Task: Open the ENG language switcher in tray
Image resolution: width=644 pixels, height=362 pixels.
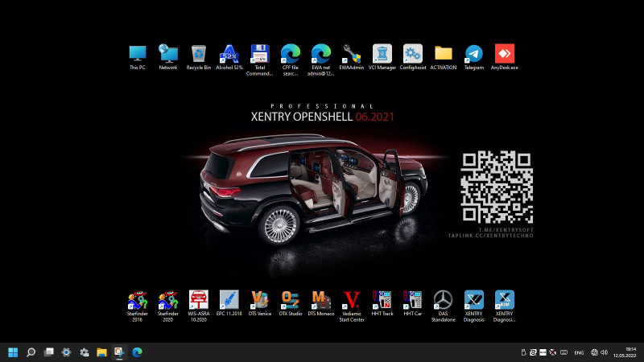Action: [x=578, y=352]
